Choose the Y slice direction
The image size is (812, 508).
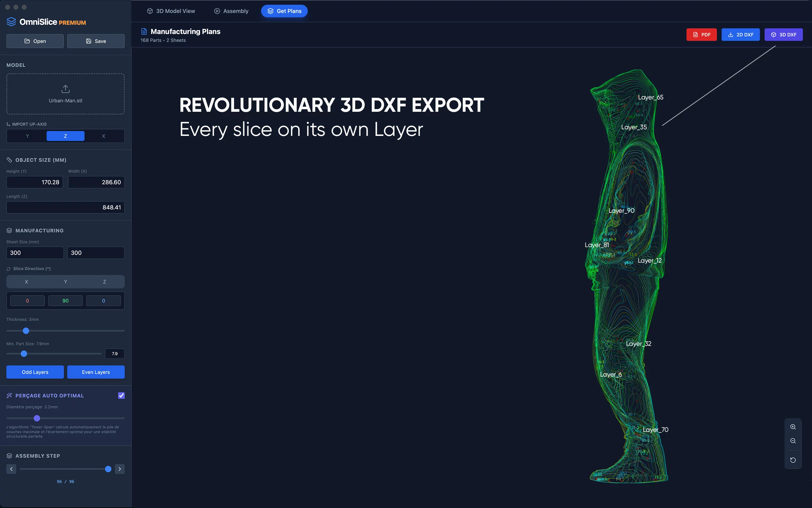pyautogui.click(x=65, y=282)
